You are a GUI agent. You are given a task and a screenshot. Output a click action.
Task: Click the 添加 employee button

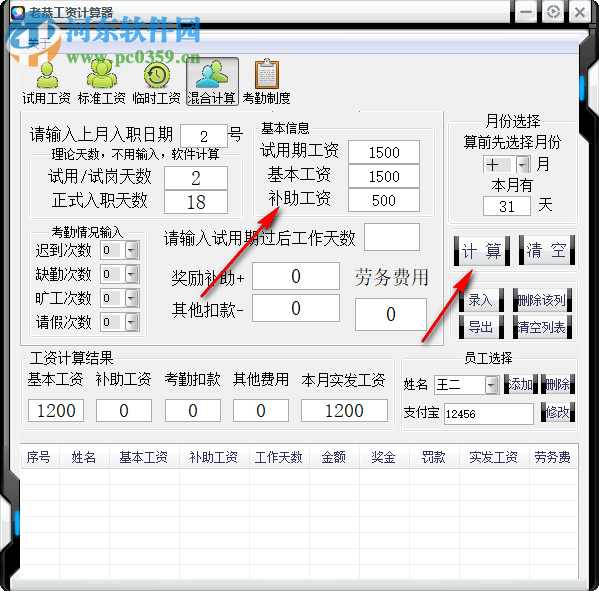click(x=520, y=384)
